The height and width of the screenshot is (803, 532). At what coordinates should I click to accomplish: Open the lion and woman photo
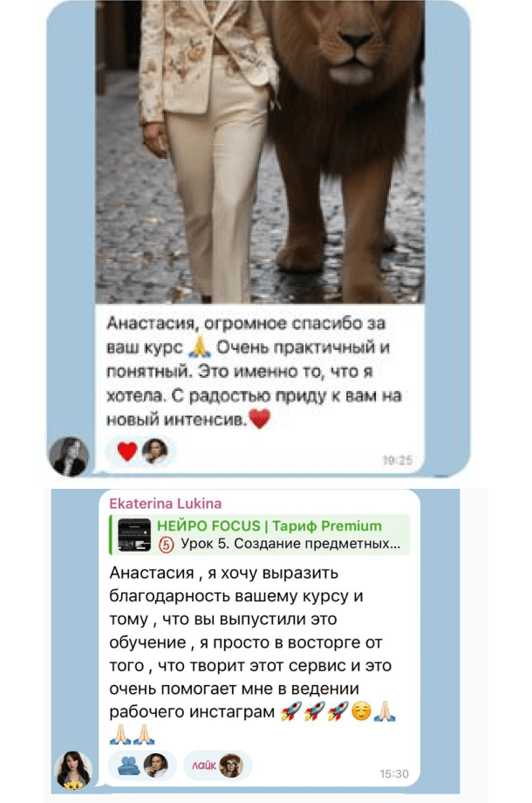click(x=260, y=152)
